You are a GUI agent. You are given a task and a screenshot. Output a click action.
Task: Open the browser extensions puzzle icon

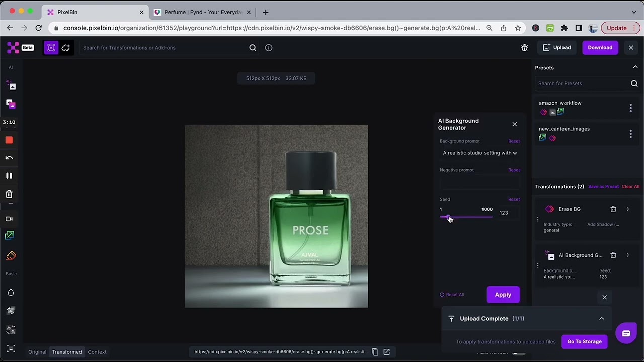pyautogui.click(x=565, y=28)
